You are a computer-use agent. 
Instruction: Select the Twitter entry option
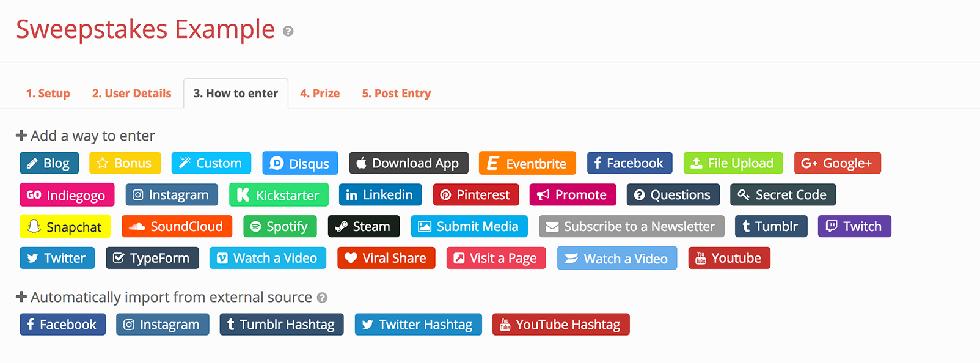pyautogui.click(x=57, y=257)
